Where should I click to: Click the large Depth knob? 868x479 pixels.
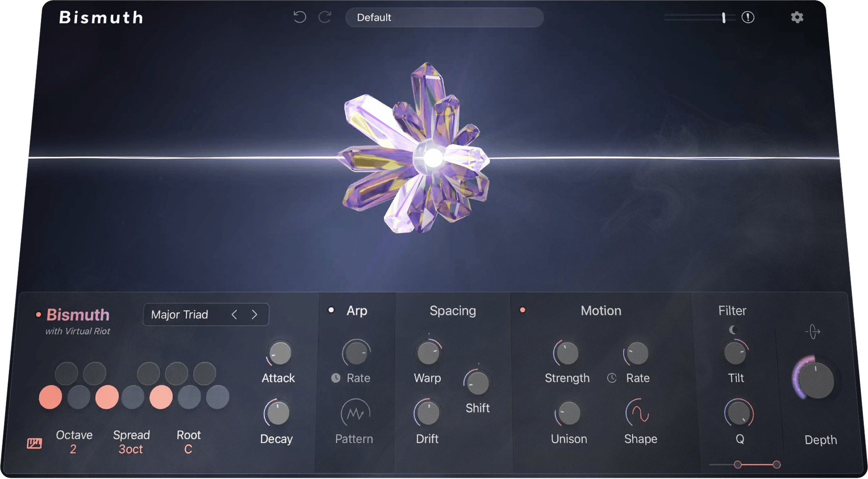816,380
